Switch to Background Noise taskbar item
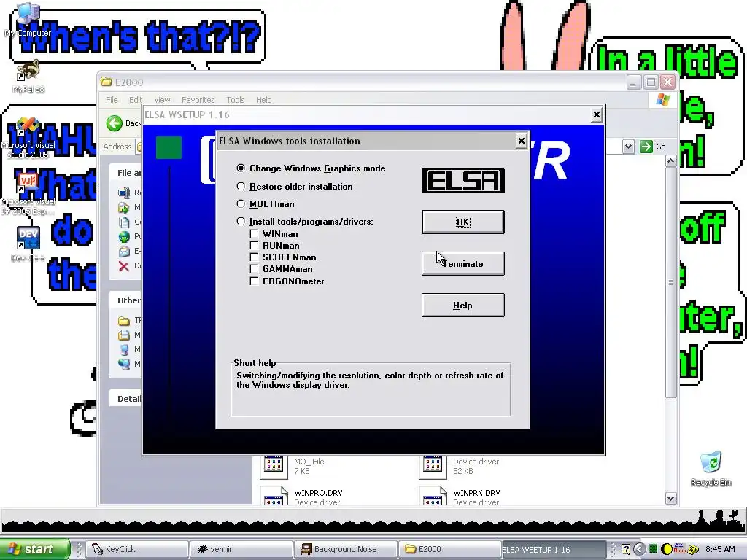 [x=345, y=549]
